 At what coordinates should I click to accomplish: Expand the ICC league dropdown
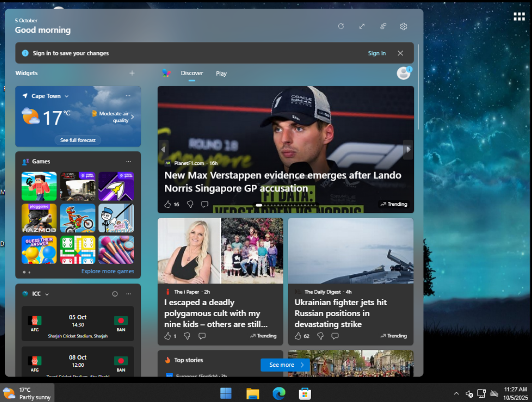pos(47,294)
